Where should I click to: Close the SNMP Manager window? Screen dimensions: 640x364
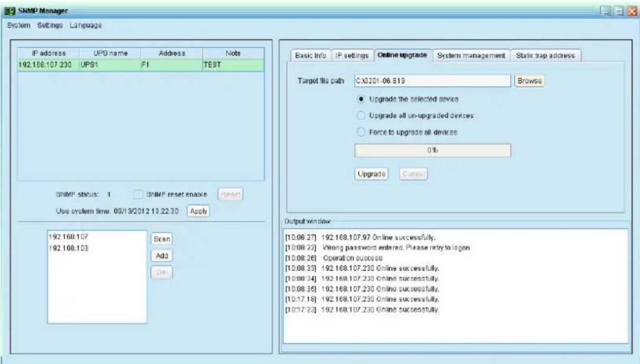coord(632,11)
